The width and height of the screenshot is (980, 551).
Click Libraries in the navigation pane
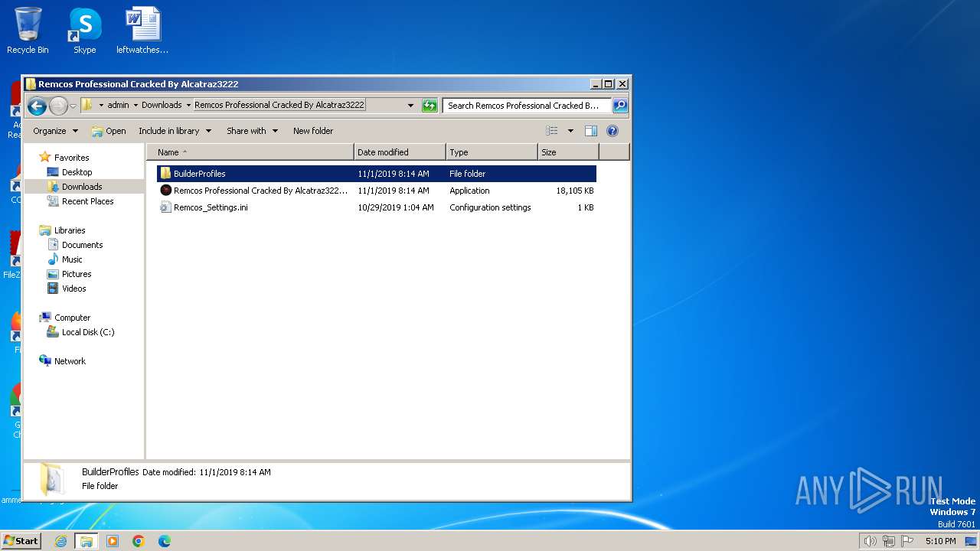(x=69, y=230)
